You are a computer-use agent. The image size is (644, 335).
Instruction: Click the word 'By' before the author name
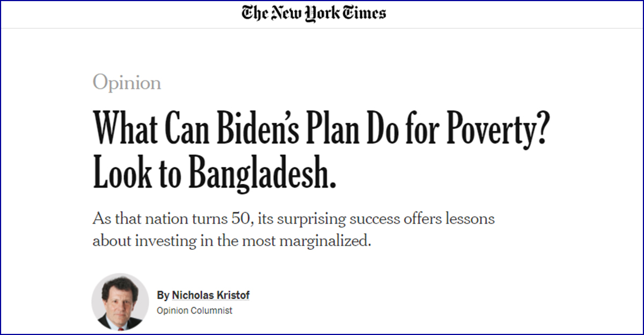click(163, 295)
